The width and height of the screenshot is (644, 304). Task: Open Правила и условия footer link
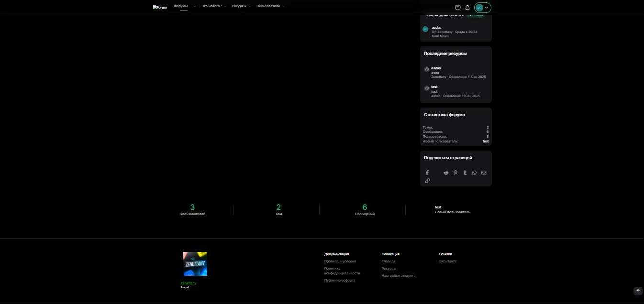(x=340, y=261)
